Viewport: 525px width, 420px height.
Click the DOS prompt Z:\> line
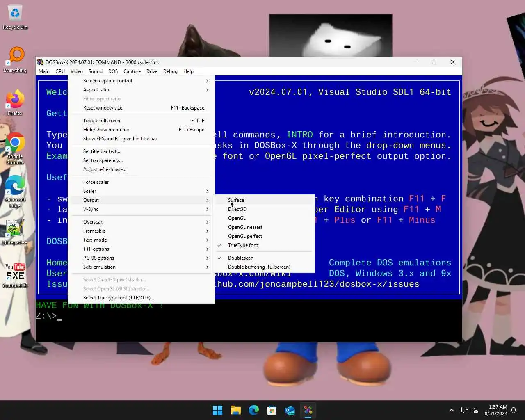(49, 316)
